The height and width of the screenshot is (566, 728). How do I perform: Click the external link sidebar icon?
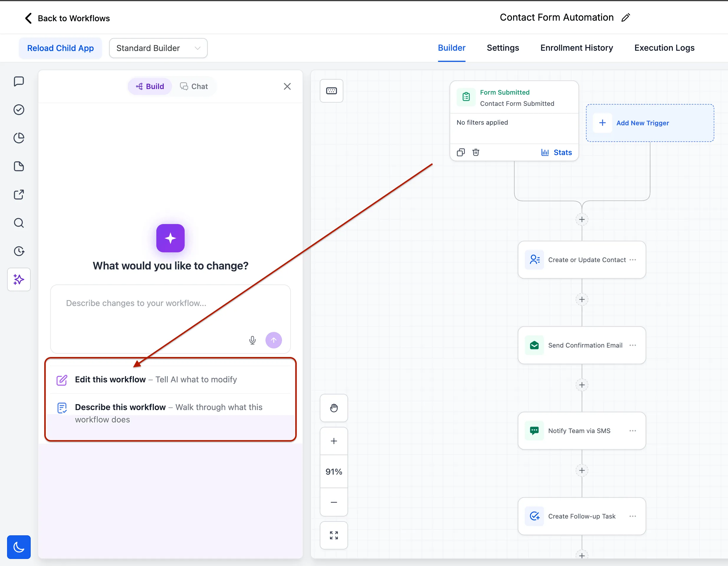coord(19,195)
